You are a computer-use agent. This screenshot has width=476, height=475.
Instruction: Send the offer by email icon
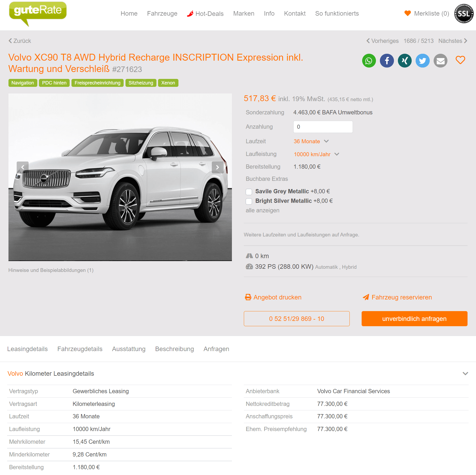coord(441,61)
